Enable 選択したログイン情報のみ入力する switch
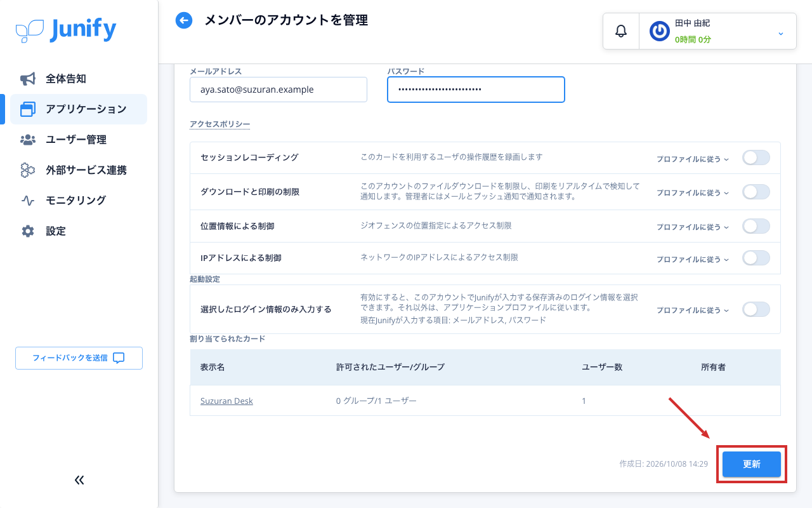 (x=756, y=309)
